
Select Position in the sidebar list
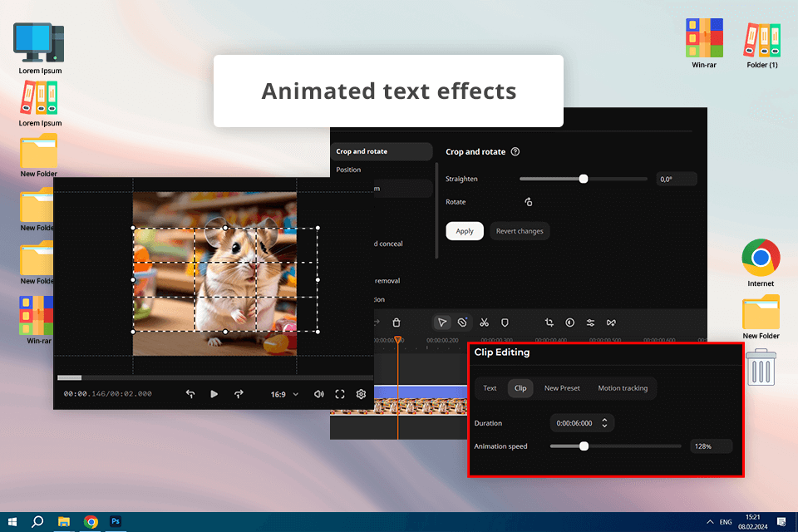pos(348,170)
